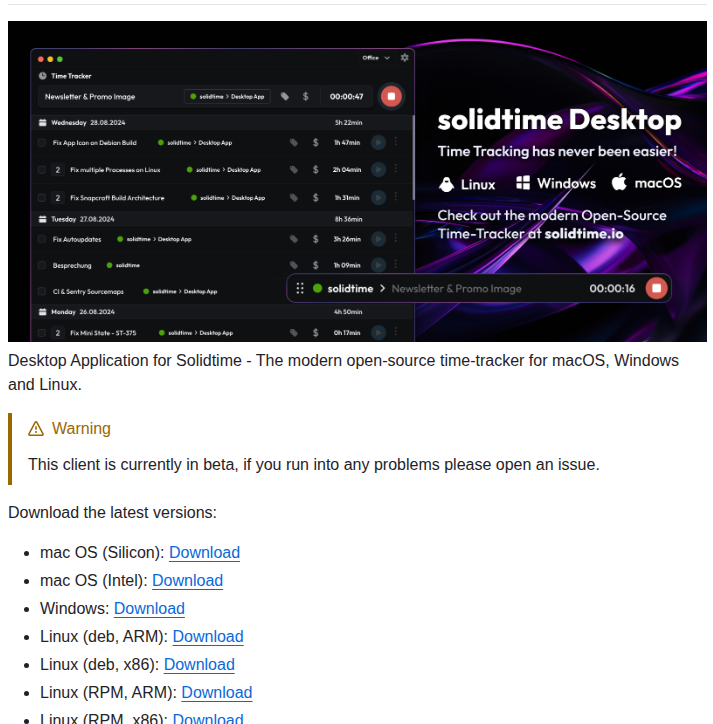Check the Besprechung entry checkbox
713x724 pixels.
tap(42, 265)
